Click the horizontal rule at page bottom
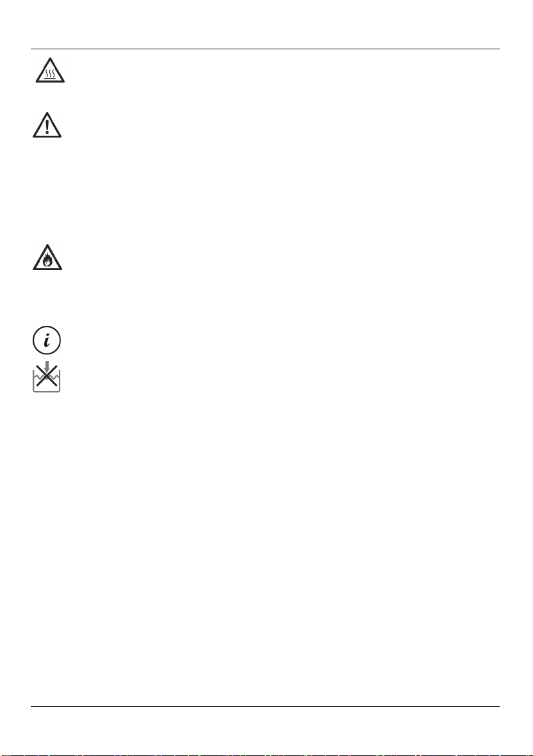Screen dimensions: 533x756 (x=265, y=707)
